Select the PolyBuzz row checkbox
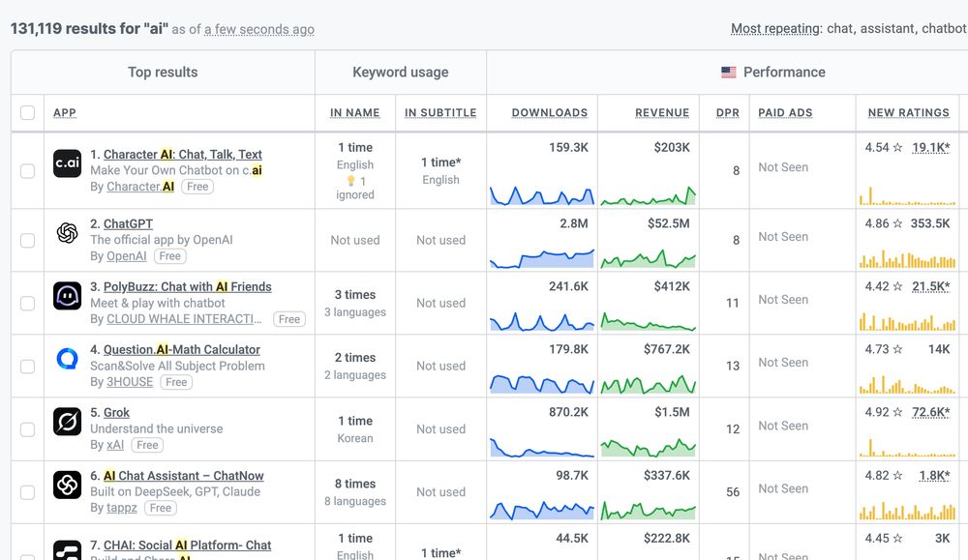Screen dimensions: 968x560 tap(27, 304)
